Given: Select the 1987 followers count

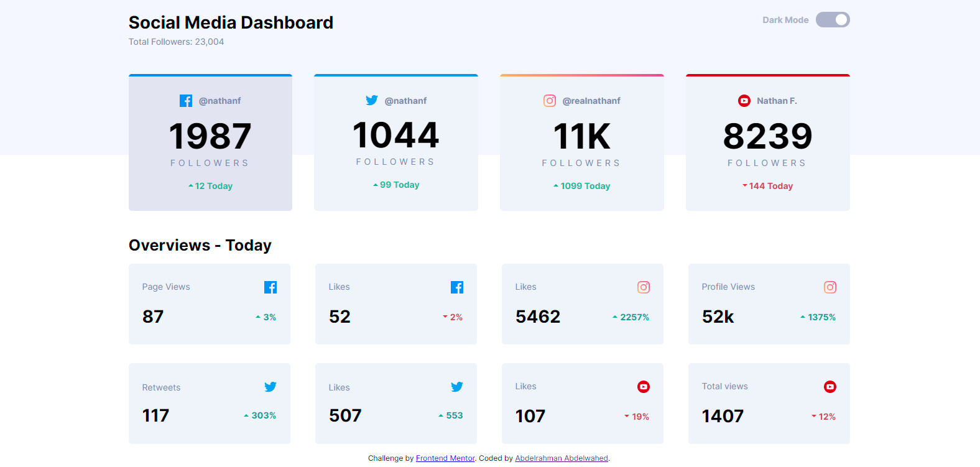Looking at the screenshot, I should (210, 136).
